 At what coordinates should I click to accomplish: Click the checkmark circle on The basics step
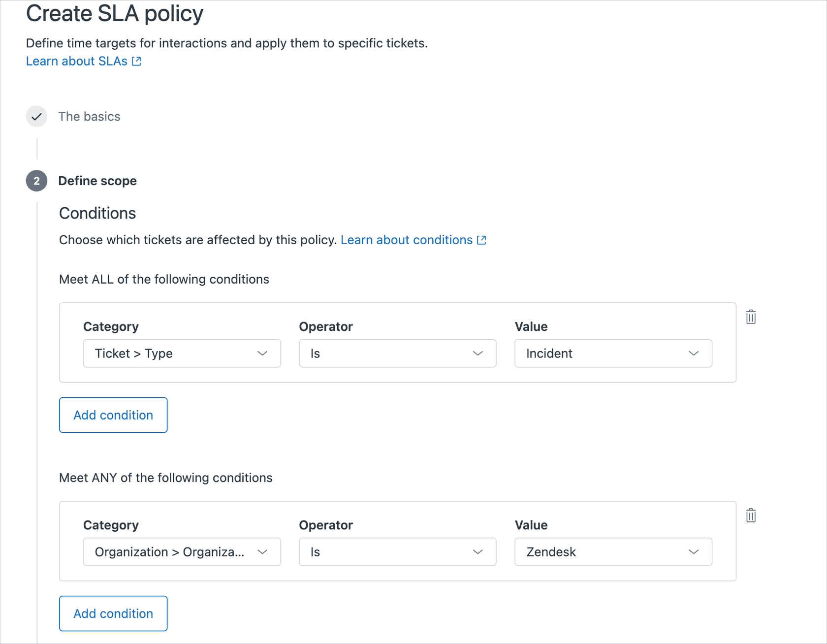point(36,116)
